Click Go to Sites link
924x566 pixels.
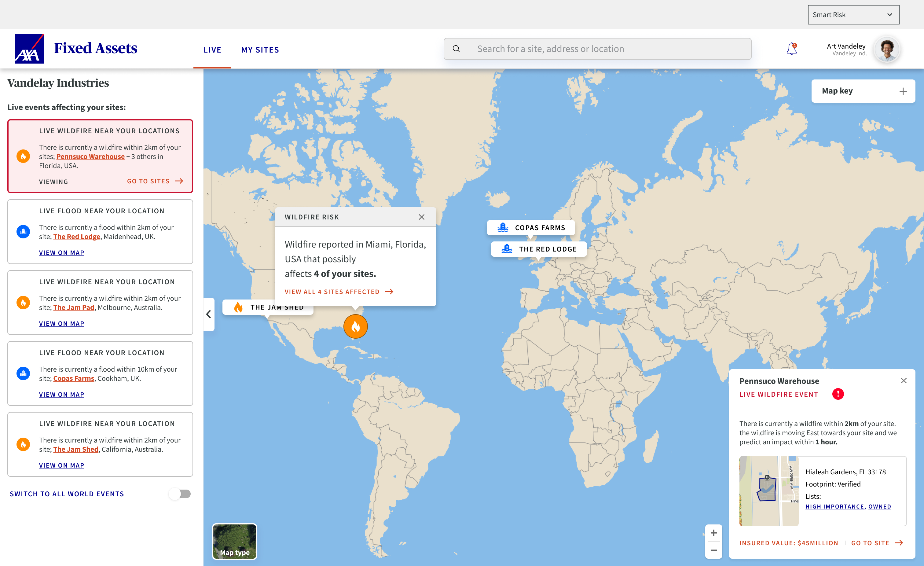point(155,181)
